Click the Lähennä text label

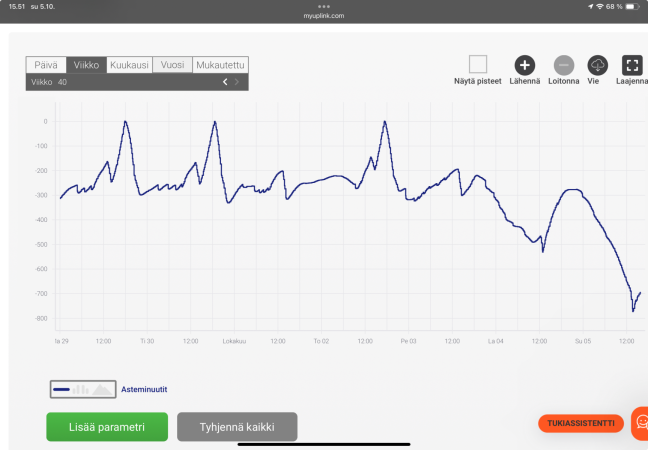524,81
